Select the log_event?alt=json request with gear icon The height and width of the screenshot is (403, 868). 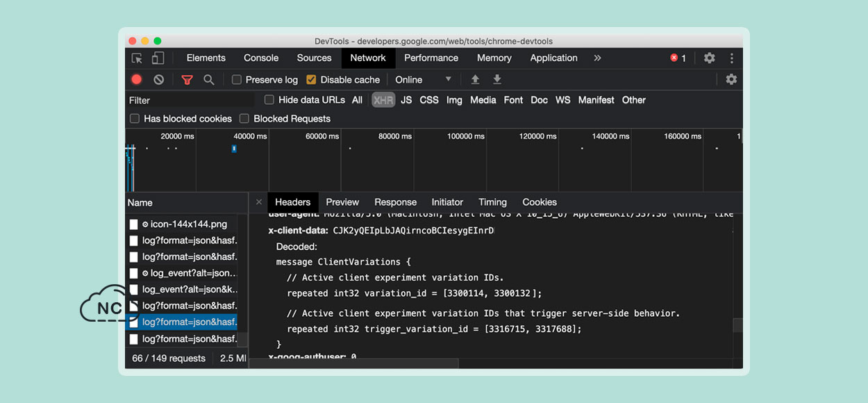click(x=181, y=273)
